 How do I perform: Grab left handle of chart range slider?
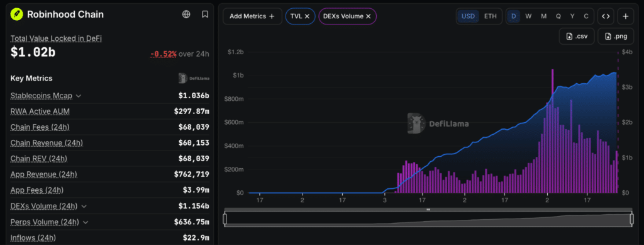[225, 220]
